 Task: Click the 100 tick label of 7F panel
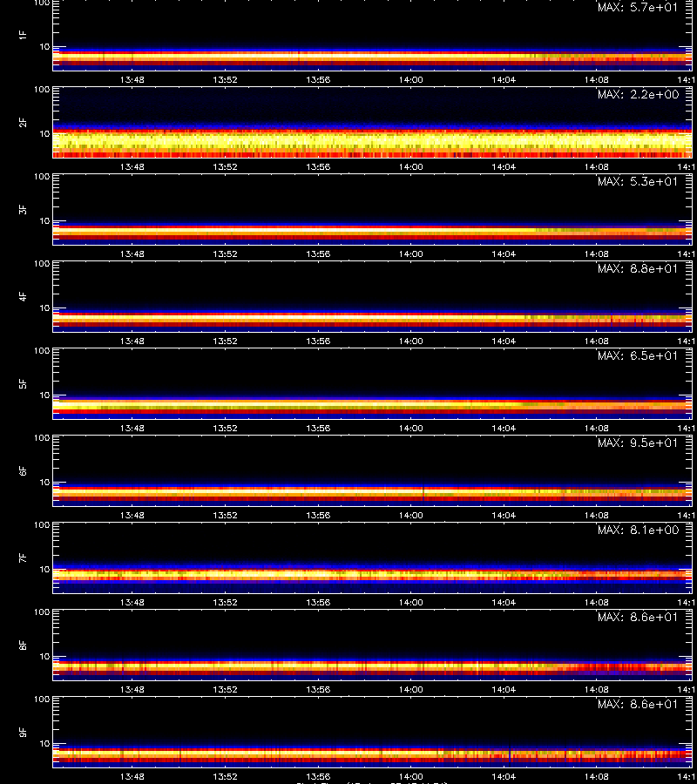pos(42,525)
